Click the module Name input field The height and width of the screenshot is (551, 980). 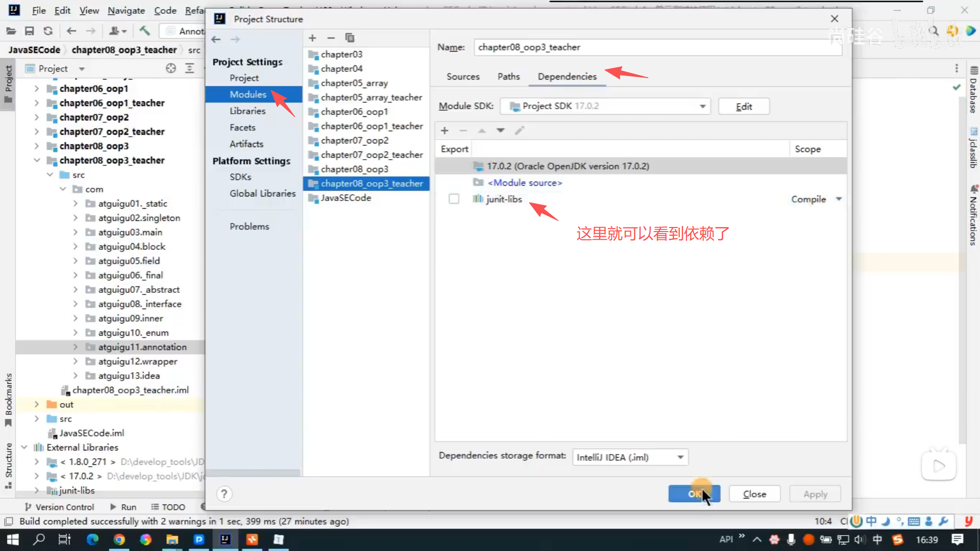[657, 47]
